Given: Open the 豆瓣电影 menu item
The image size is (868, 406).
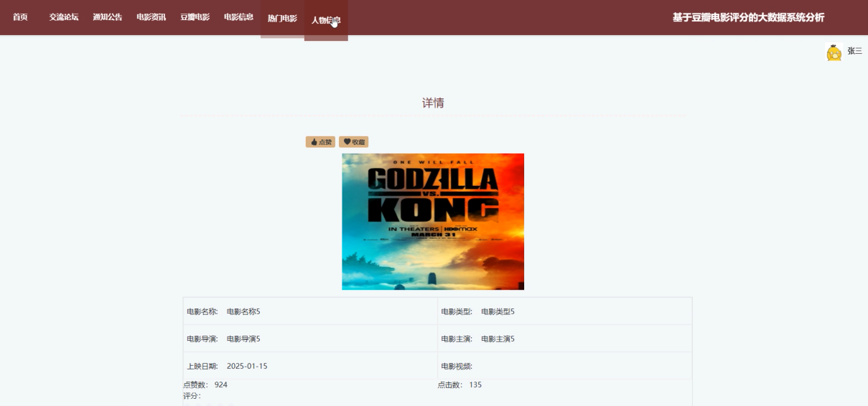Looking at the screenshot, I should [x=195, y=17].
